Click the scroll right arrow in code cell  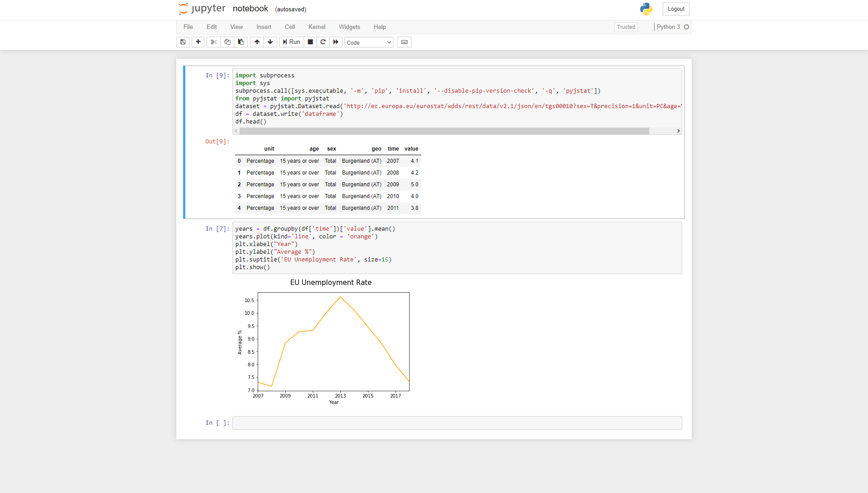click(x=678, y=131)
